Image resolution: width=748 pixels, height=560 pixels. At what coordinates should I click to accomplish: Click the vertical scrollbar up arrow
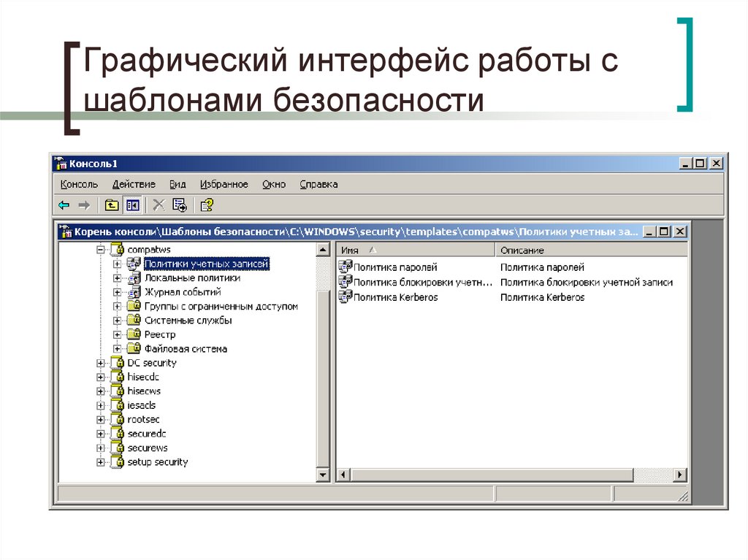click(x=324, y=250)
